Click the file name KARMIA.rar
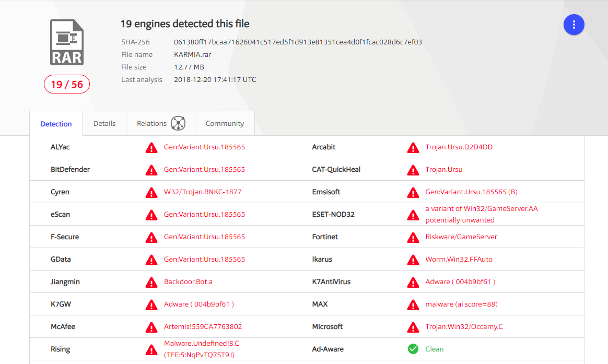This screenshot has height=364, width=608. click(192, 55)
